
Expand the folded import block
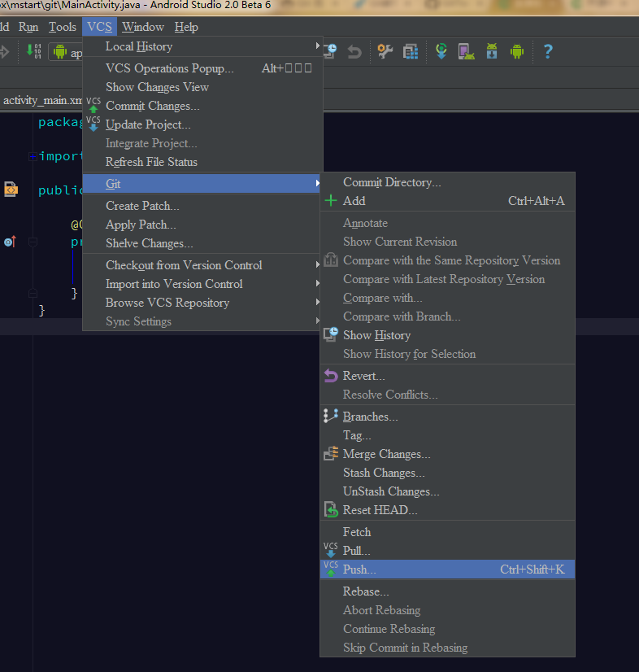[33, 156]
